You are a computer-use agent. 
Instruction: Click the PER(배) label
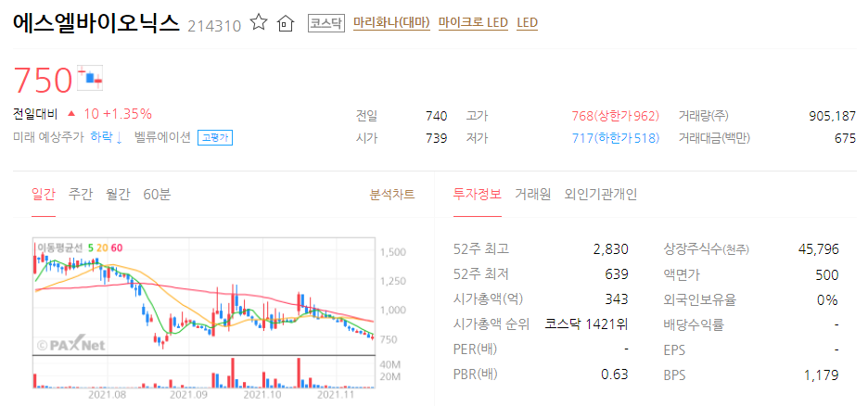tap(475, 349)
